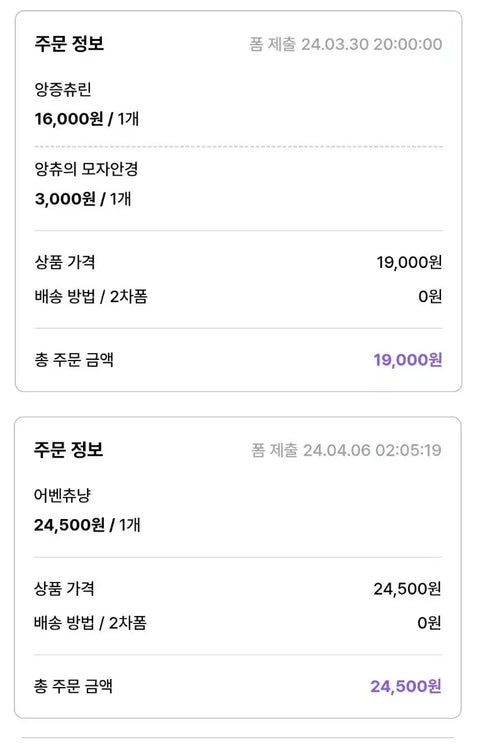The width and height of the screenshot is (480, 755).
Task: Click the first 총 주문 금액 label
Action: [74, 360]
